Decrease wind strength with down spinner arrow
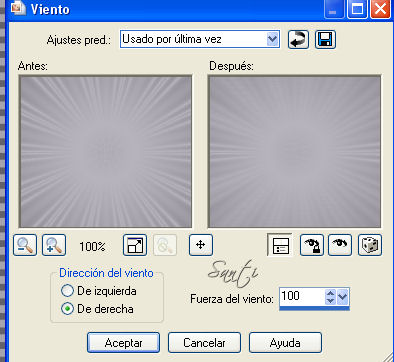The height and width of the screenshot is (362, 394). point(330,300)
